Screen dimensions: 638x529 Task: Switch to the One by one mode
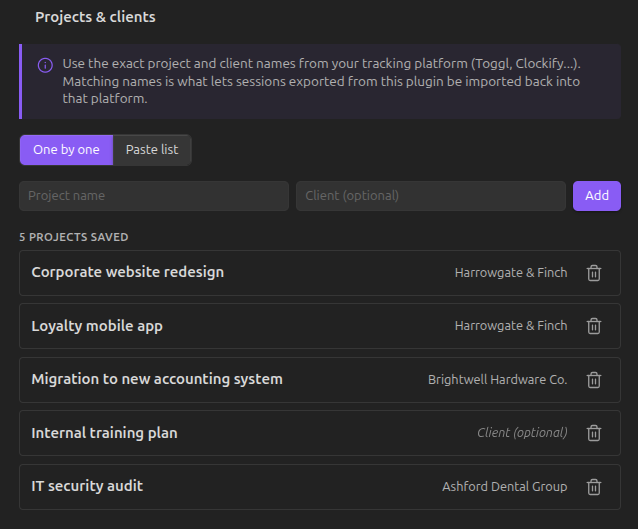pos(66,150)
